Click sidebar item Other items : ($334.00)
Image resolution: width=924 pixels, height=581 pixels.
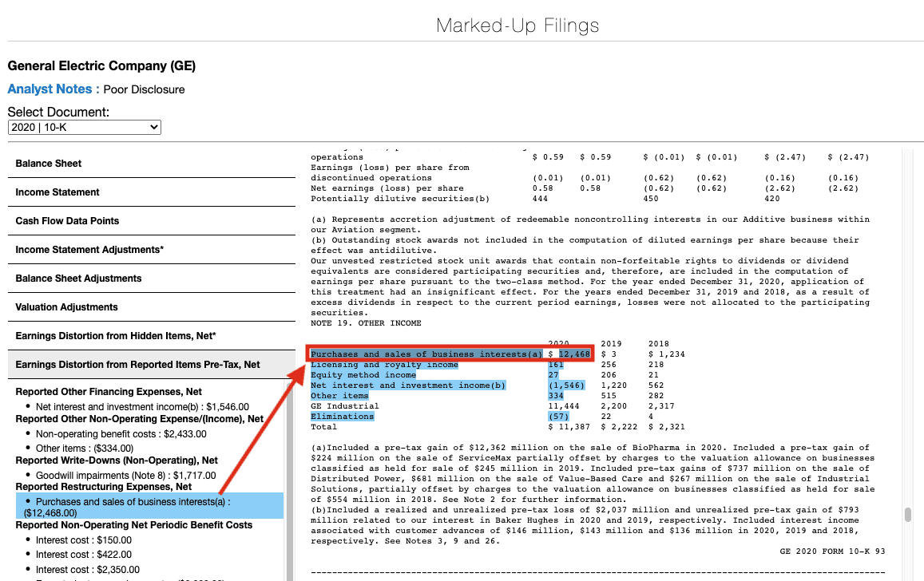(85, 449)
